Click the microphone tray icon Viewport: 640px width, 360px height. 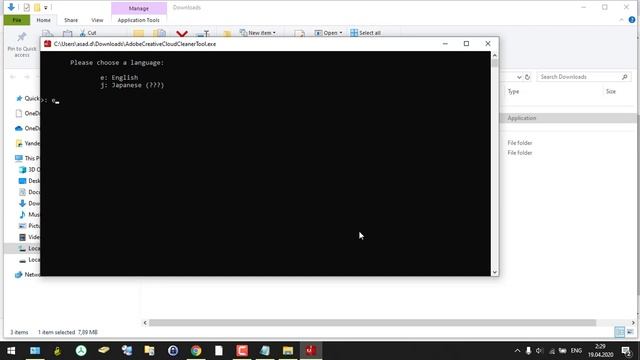click(x=528, y=351)
